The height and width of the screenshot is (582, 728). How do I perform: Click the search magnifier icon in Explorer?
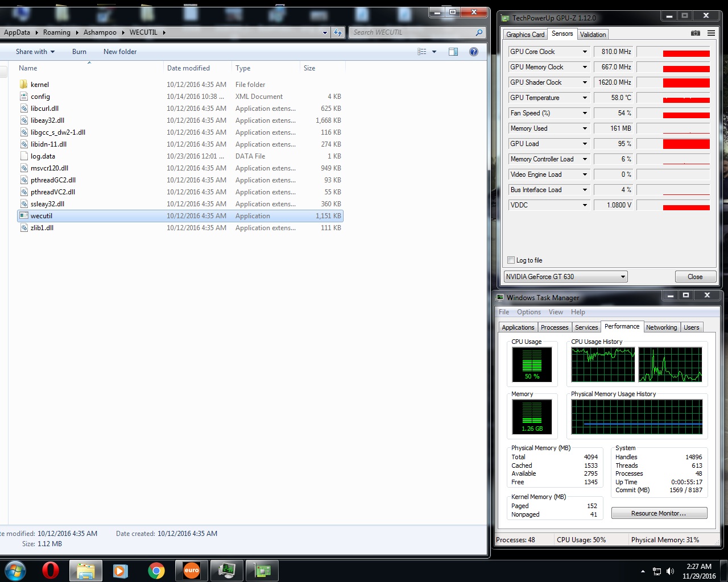(x=479, y=32)
